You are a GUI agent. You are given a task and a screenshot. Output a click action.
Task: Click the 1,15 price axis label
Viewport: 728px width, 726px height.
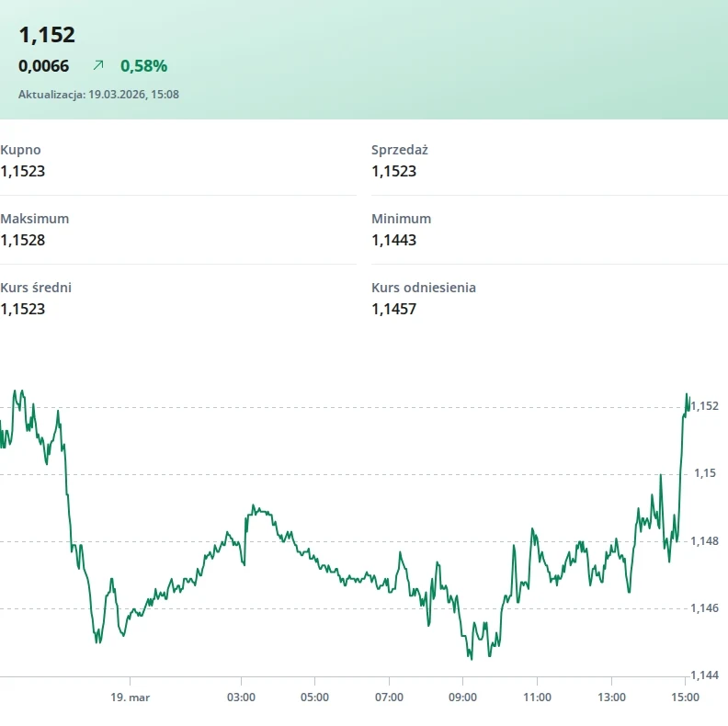[704, 473]
